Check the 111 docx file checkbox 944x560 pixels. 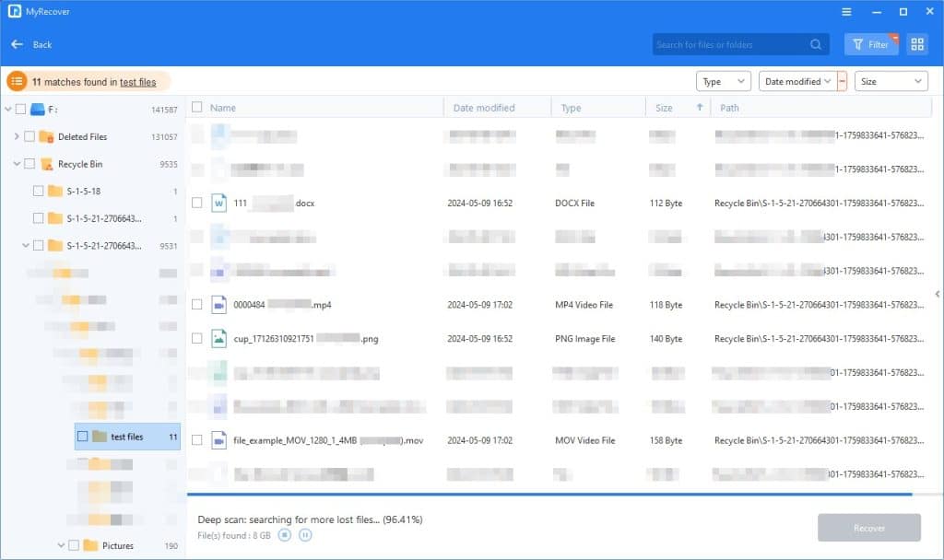[x=197, y=203]
